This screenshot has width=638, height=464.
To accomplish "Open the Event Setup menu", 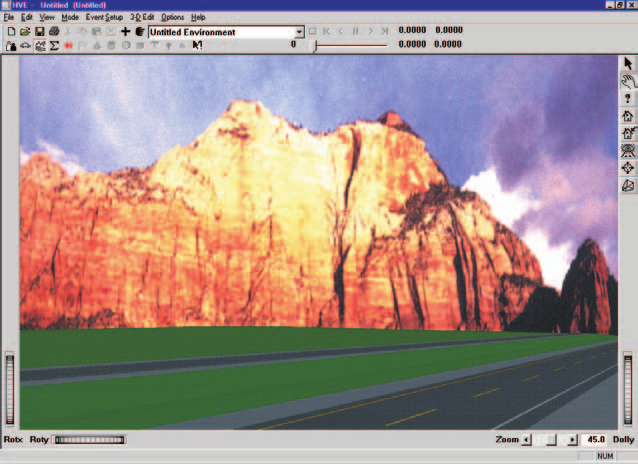I will point(104,17).
